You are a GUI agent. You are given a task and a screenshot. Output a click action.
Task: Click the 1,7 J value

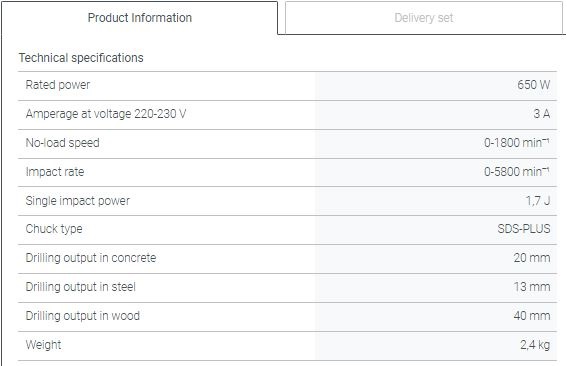(x=538, y=201)
